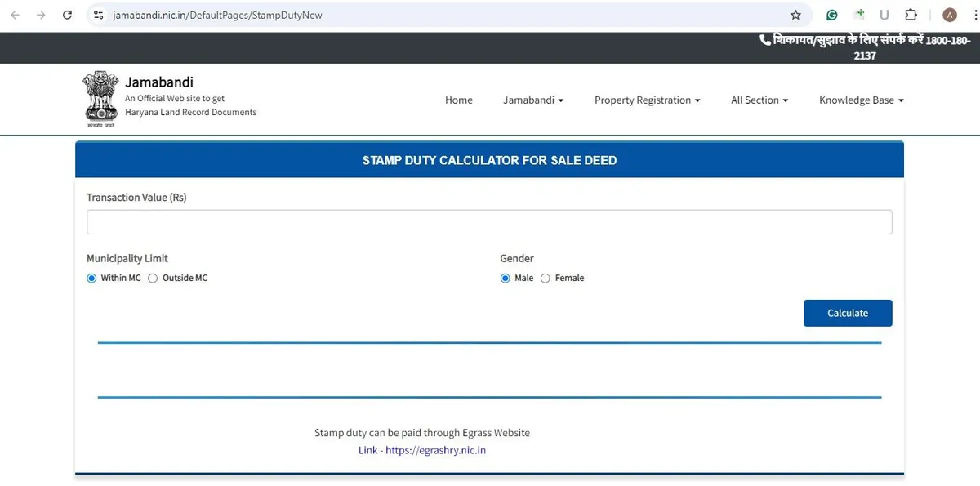Select the Outside MC radio button
Viewport: 980px width, 486px height.
pyautogui.click(x=153, y=279)
